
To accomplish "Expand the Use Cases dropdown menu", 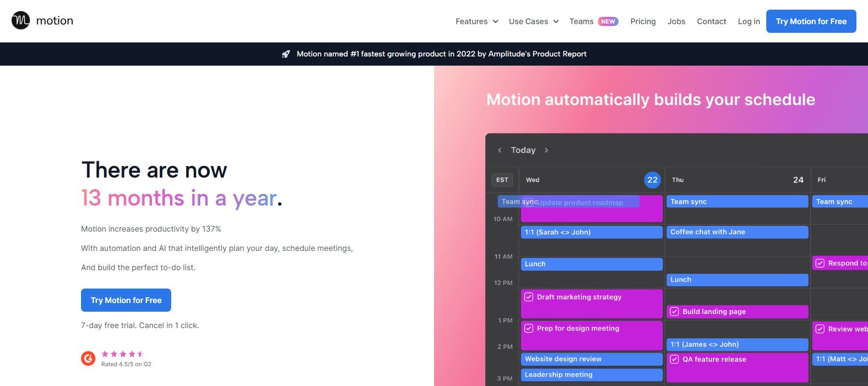I will pyautogui.click(x=534, y=21).
